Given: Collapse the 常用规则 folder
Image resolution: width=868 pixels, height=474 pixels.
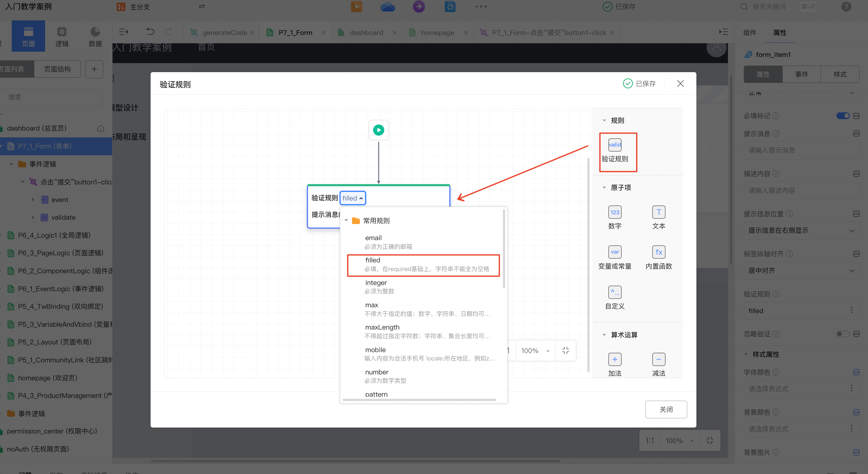Looking at the screenshot, I should pyautogui.click(x=346, y=220).
